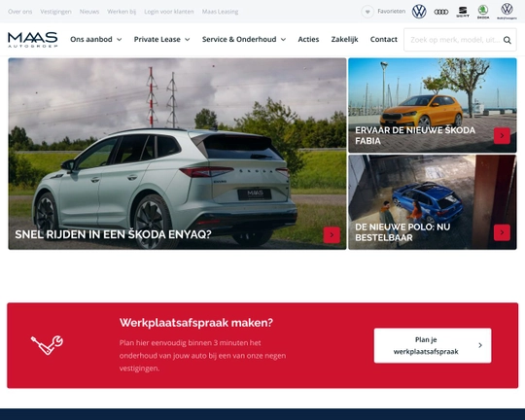Click Plan je werkplaatsafspraak button
Image resolution: width=525 pixels, height=420 pixels.
[433, 345]
